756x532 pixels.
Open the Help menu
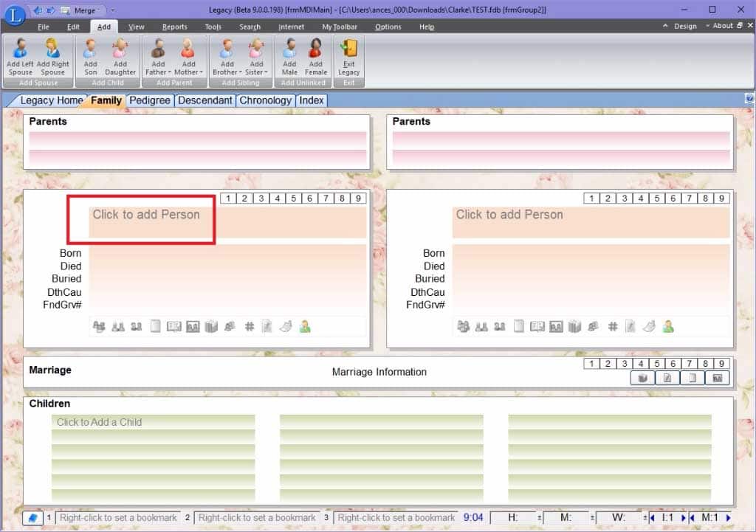pos(427,27)
